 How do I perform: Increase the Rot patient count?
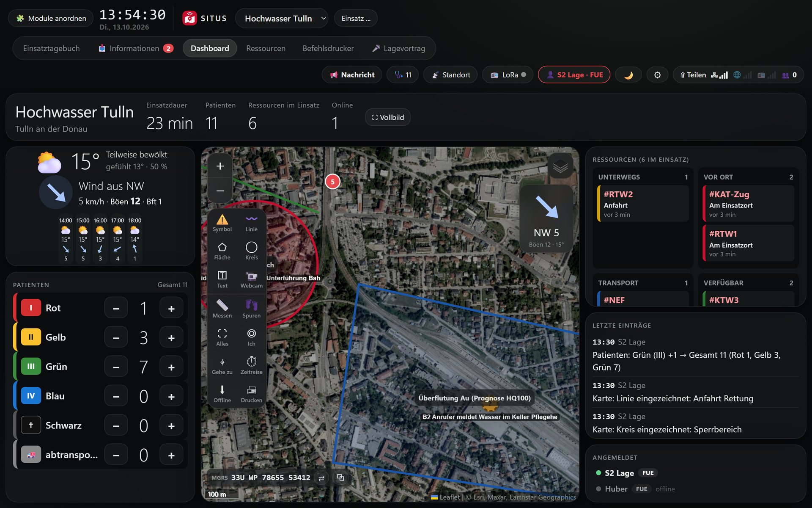[171, 308]
